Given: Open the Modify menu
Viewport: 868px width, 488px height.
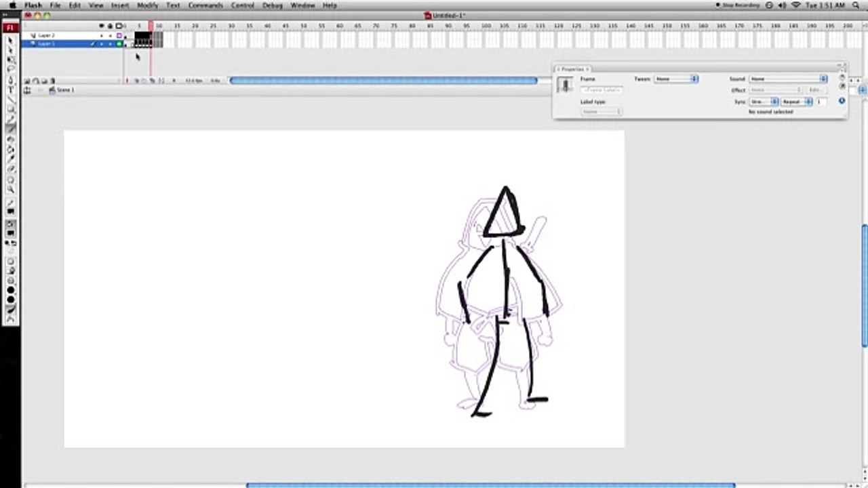Looking at the screenshot, I should pyautogui.click(x=147, y=5).
